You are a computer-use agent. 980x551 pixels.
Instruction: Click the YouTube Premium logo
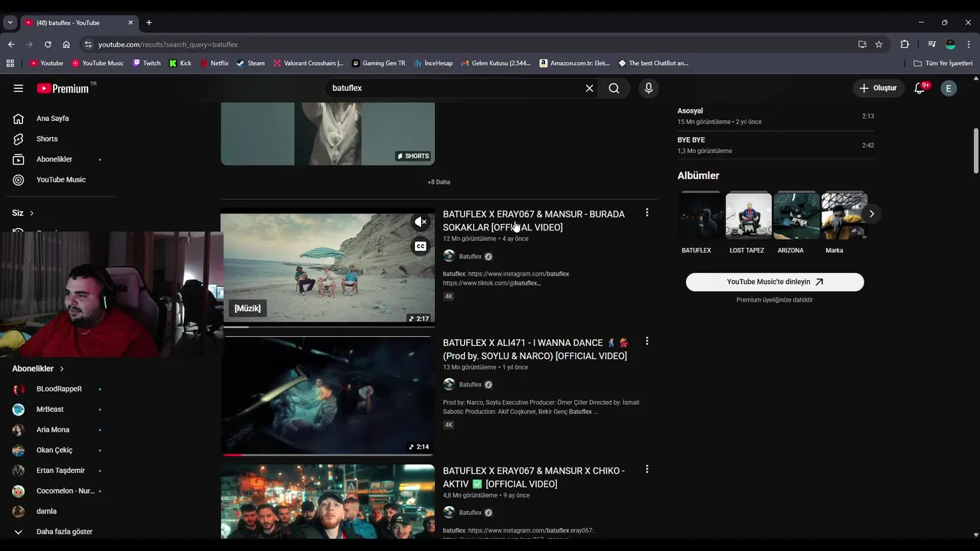[x=63, y=88]
